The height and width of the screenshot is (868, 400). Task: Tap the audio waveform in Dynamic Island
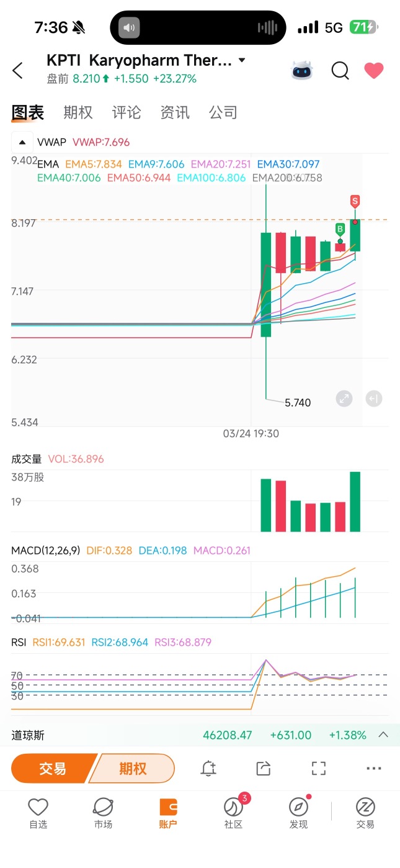pos(267,27)
